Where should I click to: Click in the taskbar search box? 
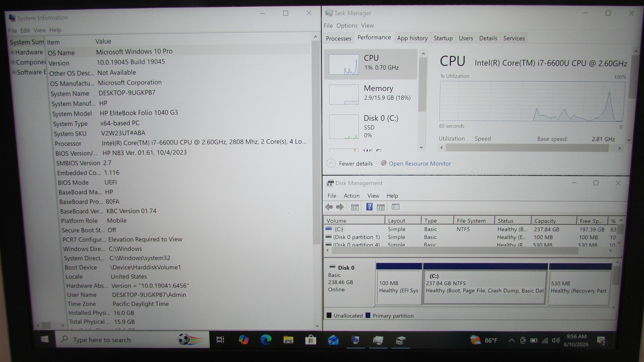[x=132, y=340]
